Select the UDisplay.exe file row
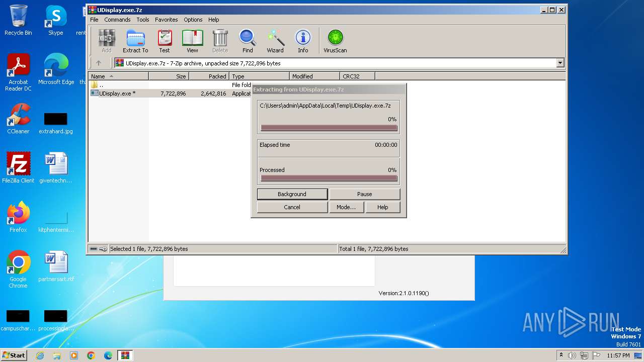This screenshot has width=644, height=362. point(170,94)
